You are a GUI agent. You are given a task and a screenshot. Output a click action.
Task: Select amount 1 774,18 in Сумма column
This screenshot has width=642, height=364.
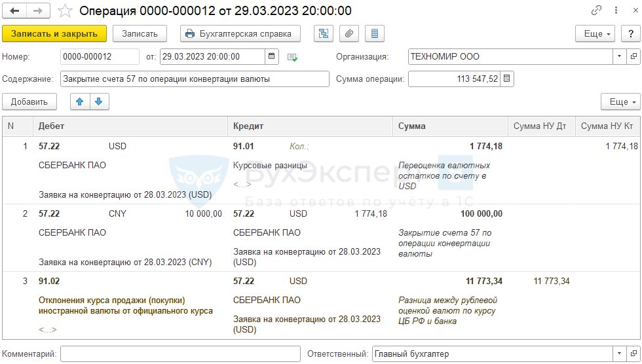point(485,146)
